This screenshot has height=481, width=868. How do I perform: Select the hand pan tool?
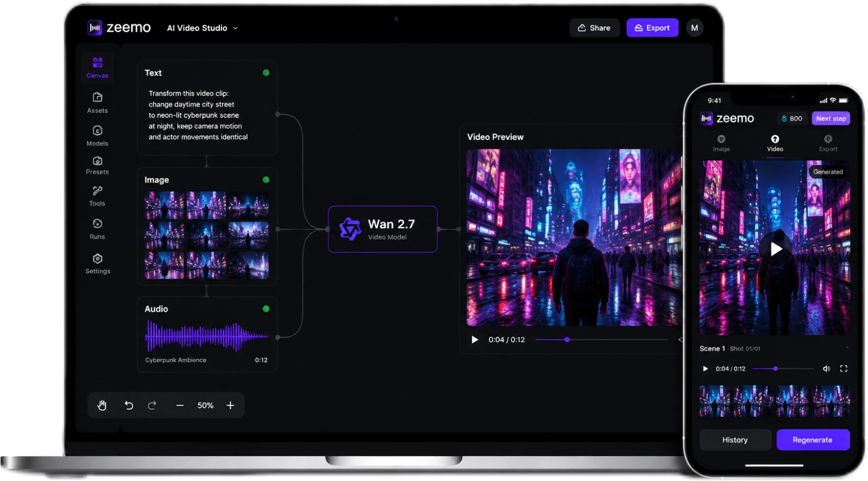(102, 405)
